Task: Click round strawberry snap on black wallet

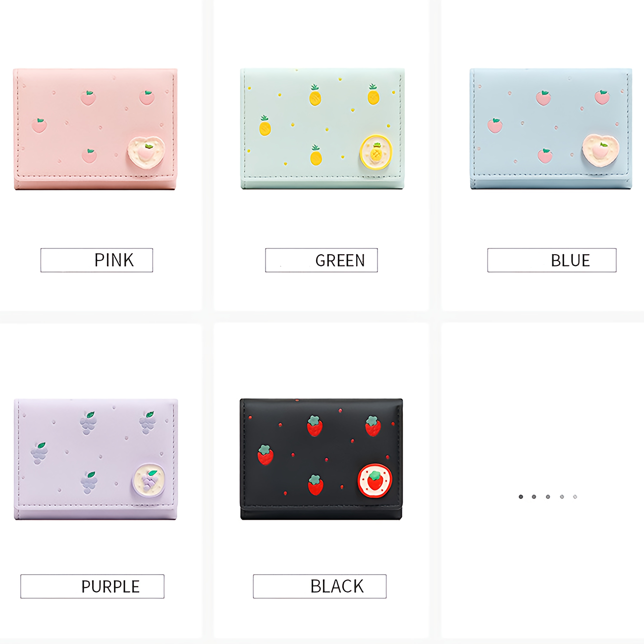Action: click(x=375, y=481)
